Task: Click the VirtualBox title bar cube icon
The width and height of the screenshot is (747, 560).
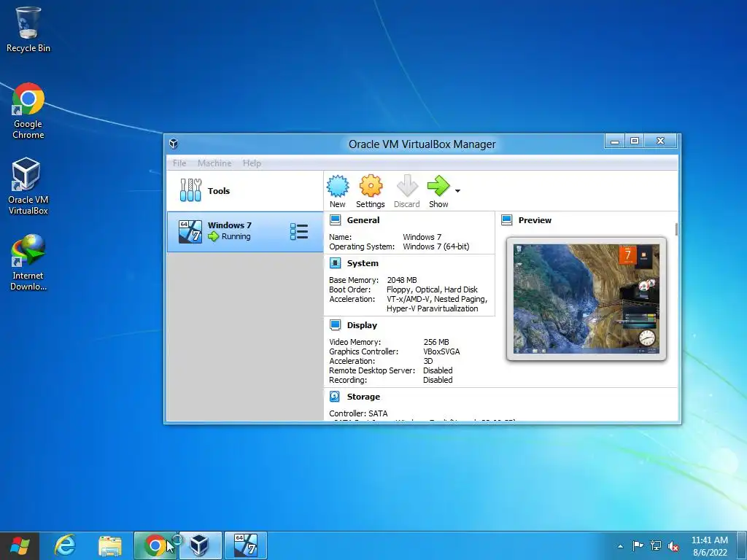Action: (174, 144)
